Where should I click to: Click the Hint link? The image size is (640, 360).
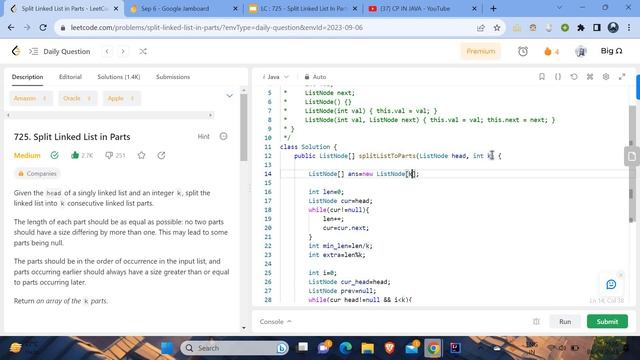pyautogui.click(x=203, y=136)
